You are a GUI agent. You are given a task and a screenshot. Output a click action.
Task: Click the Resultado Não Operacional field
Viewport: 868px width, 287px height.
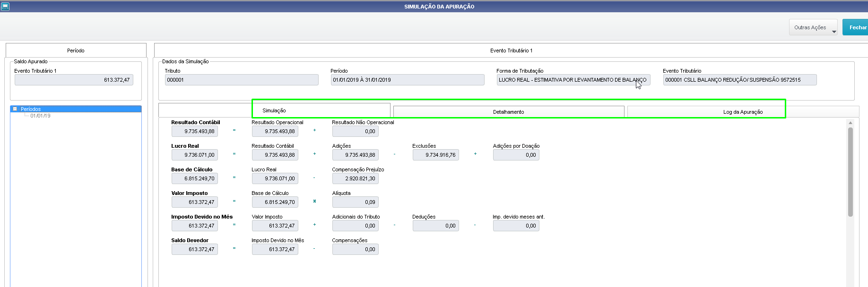click(x=356, y=131)
